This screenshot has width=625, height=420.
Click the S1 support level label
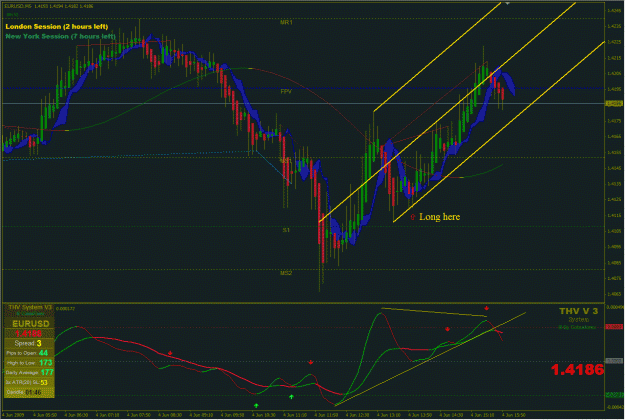pyautogui.click(x=286, y=230)
